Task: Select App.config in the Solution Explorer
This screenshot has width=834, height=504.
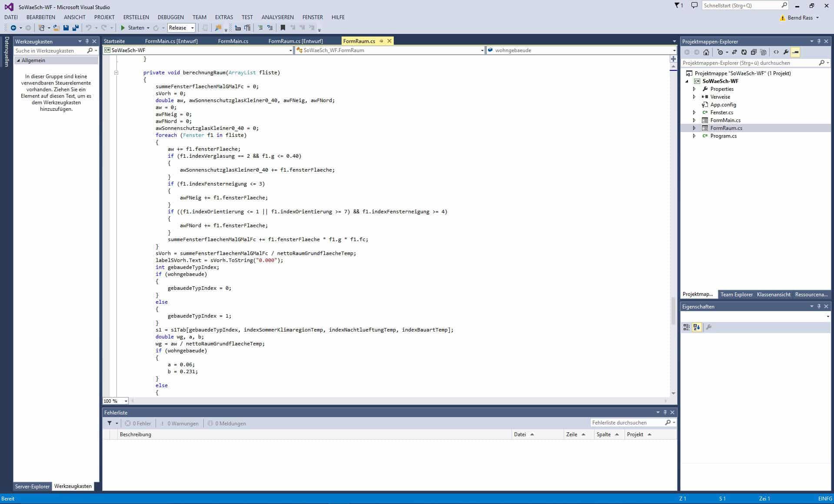Action: point(723,105)
